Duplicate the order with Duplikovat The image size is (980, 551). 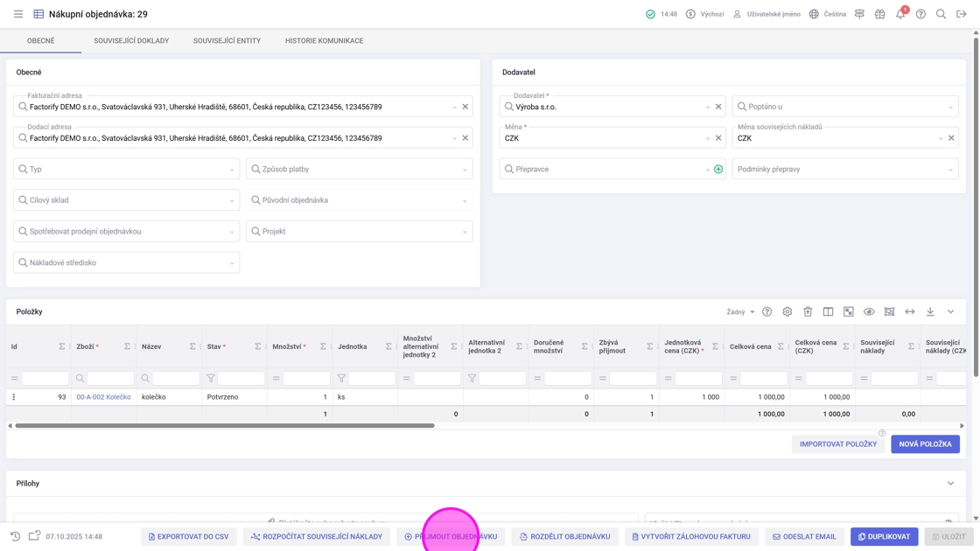click(885, 537)
